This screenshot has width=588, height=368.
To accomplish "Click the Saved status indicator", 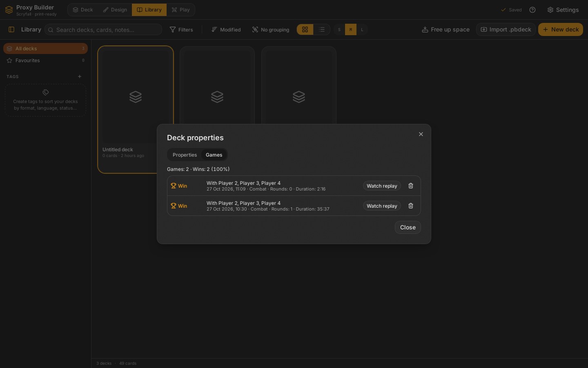I will coord(511,10).
